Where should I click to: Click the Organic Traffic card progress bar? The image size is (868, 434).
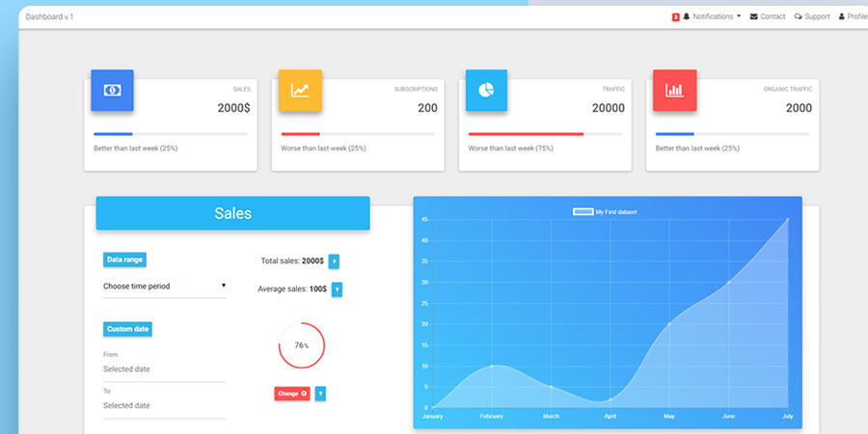click(732, 134)
